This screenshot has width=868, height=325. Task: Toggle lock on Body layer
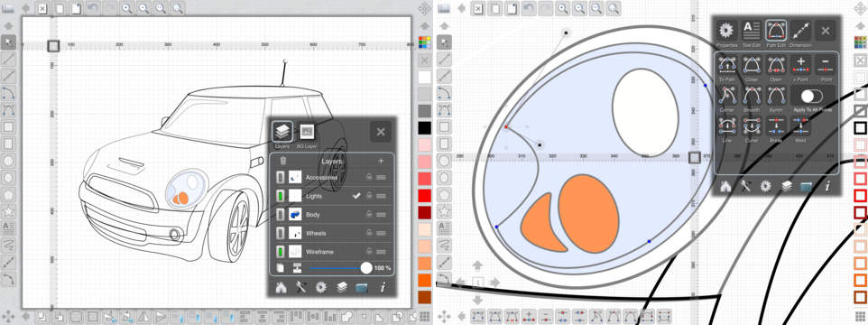click(x=368, y=214)
